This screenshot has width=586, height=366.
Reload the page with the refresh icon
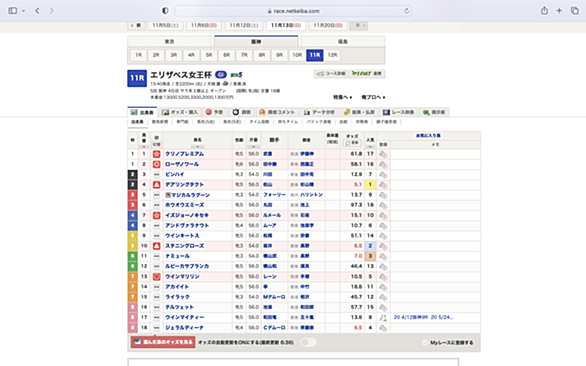pyautogui.click(x=407, y=11)
